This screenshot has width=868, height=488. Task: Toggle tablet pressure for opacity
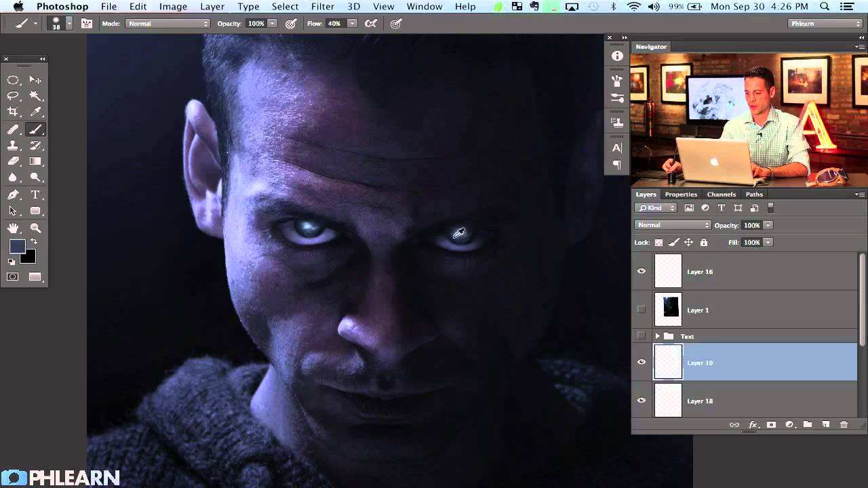point(291,23)
